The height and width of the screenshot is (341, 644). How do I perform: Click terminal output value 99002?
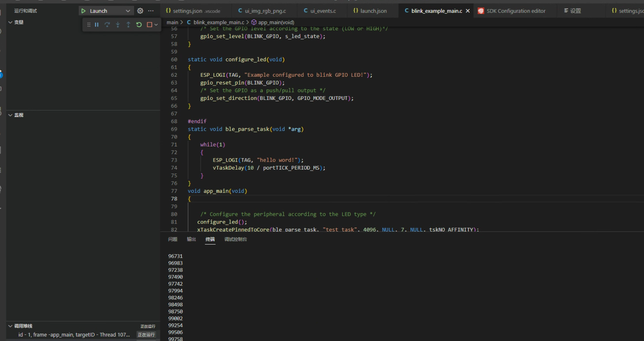175,319
